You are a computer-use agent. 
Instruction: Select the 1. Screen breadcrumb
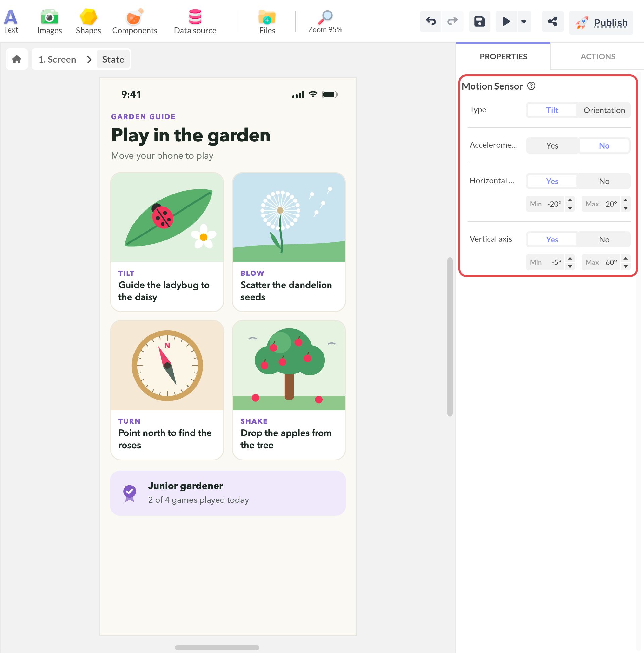point(57,59)
